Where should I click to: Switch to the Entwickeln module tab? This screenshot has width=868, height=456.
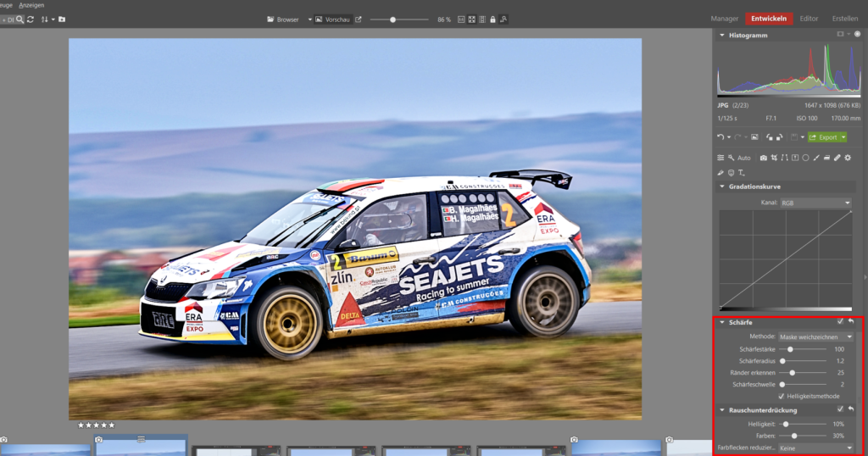coord(769,19)
